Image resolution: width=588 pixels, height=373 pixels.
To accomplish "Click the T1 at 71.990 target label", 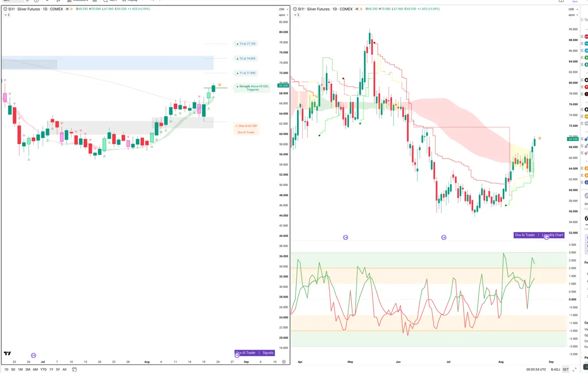I will pos(246,73).
